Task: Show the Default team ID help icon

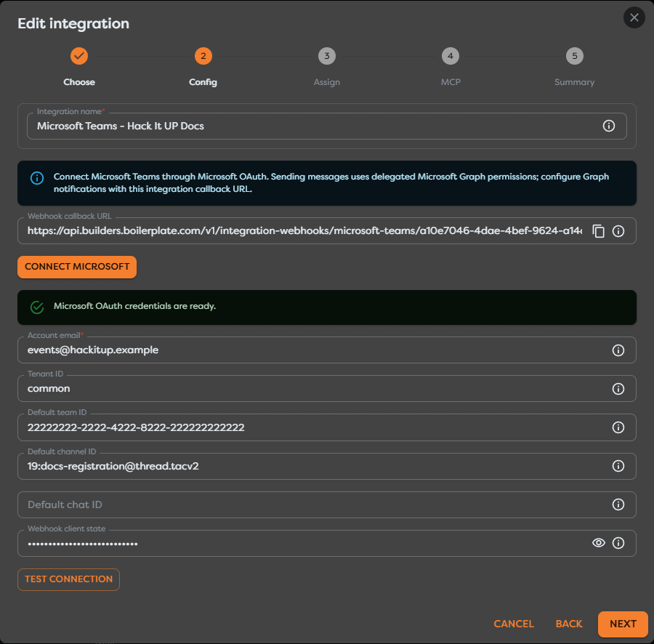Action: pyautogui.click(x=618, y=427)
